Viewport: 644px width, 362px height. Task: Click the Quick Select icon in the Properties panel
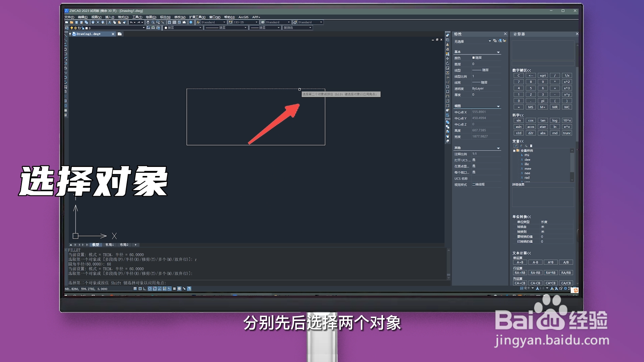click(x=505, y=41)
